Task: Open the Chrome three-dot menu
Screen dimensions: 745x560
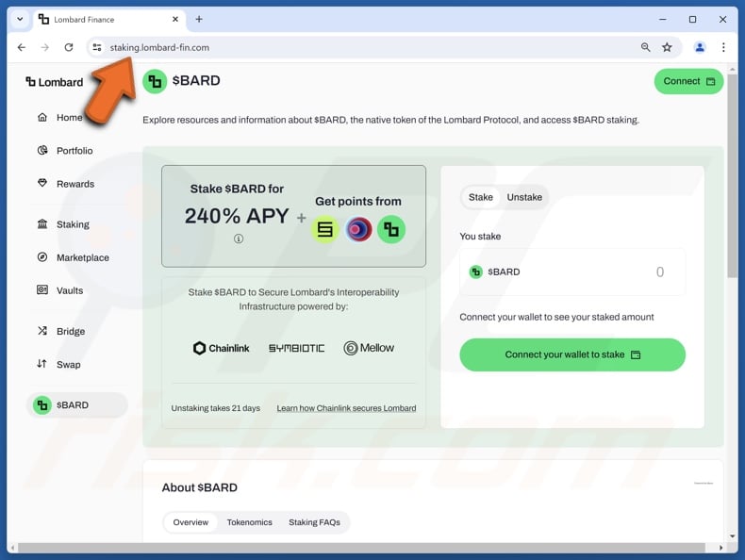Action: 723,47
